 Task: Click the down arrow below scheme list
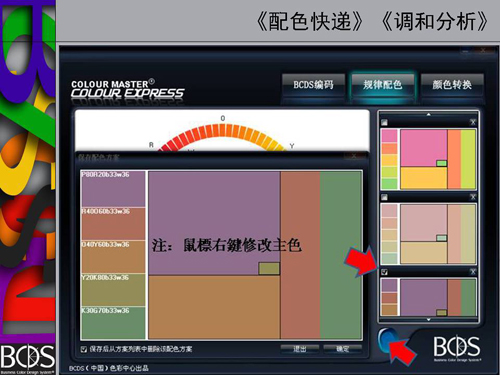[429, 320]
